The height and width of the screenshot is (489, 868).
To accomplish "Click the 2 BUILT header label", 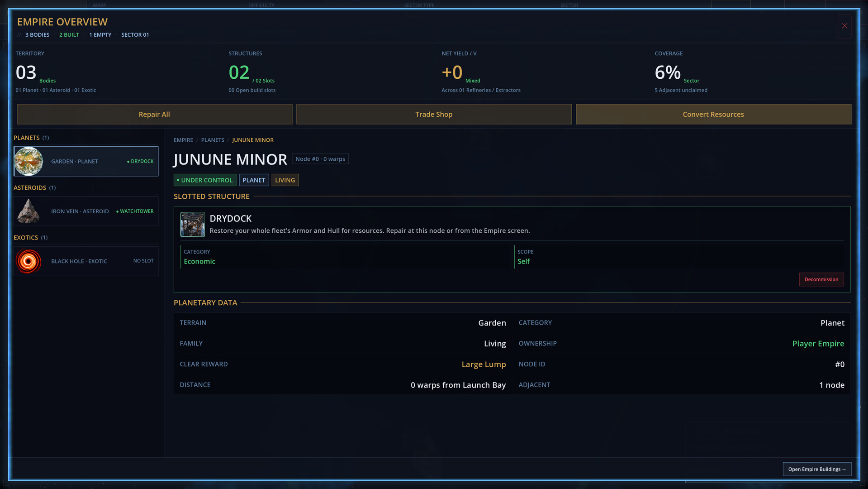I will pyautogui.click(x=69, y=35).
